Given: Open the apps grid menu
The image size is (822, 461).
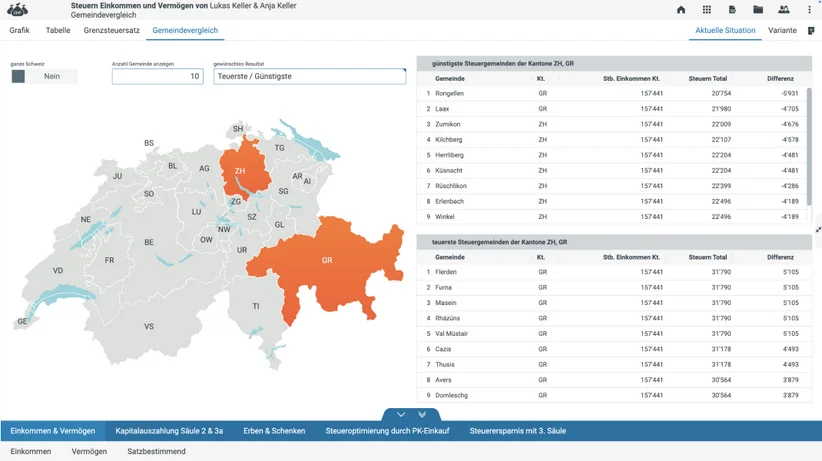Looking at the screenshot, I should click(x=707, y=9).
